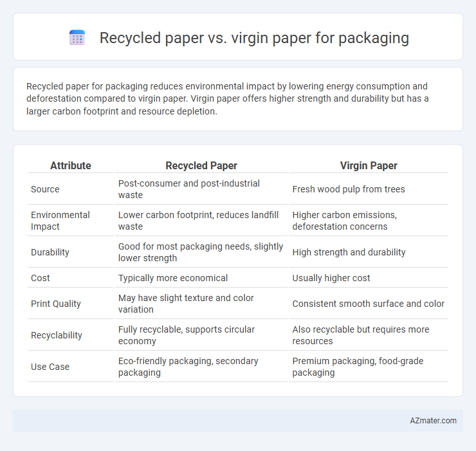Click the table grid icon beside the title
The height and width of the screenshot is (451, 476).
tap(77, 38)
